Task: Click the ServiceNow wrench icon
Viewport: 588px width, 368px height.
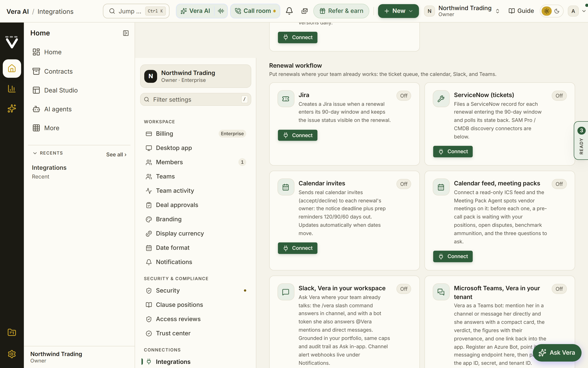Action: point(441,99)
